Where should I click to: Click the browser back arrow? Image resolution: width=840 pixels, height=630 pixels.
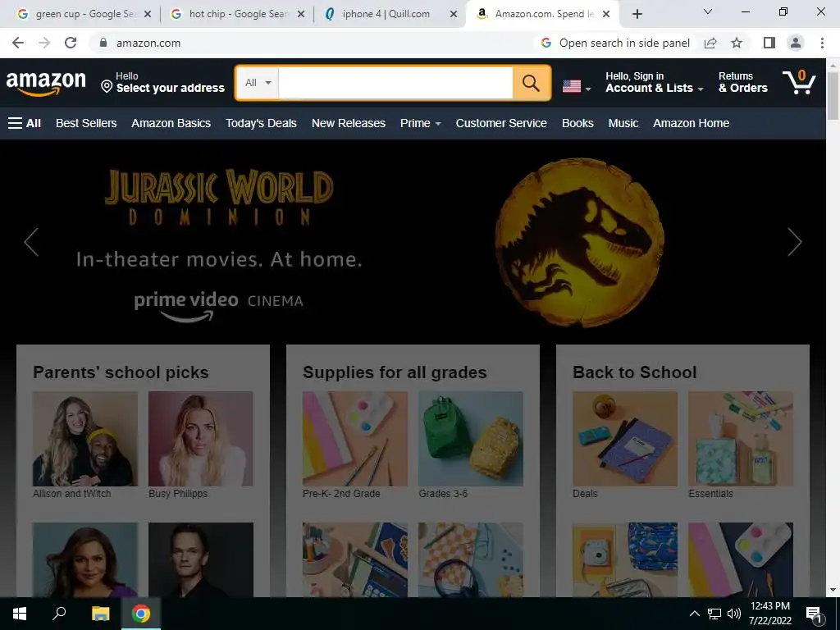point(18,43)
